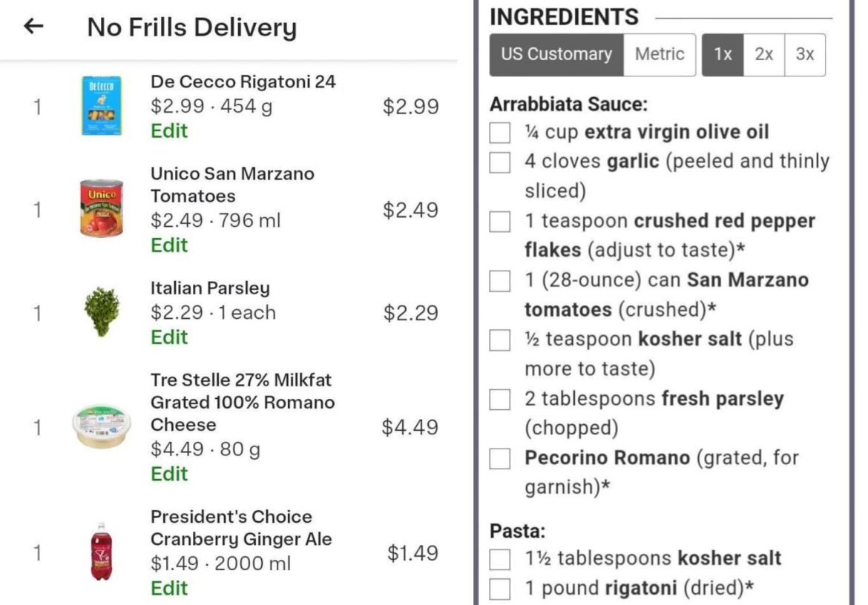Edit the Romano Cheese item
This screenshot has width=868, height=605.
[169, 474]
